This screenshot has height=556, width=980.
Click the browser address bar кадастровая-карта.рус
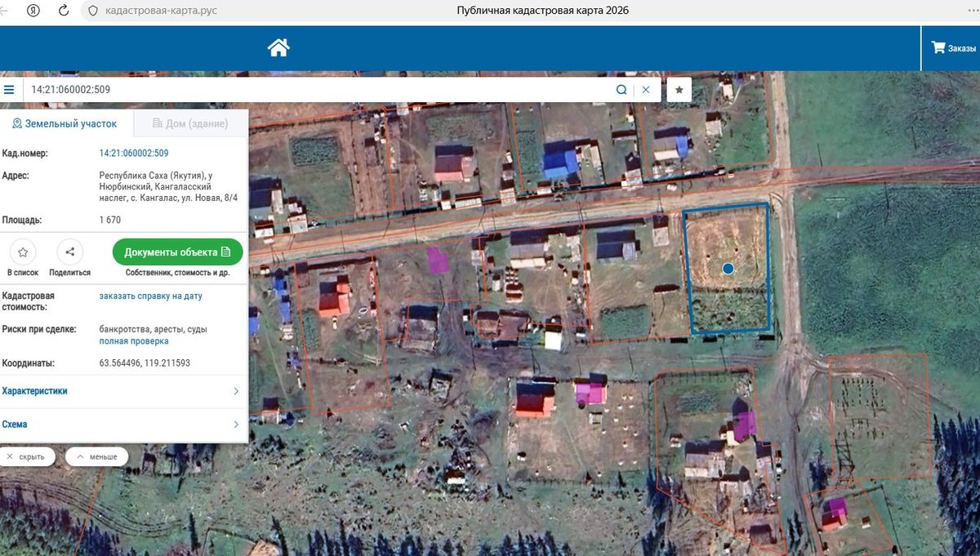(x=162, y=11)
